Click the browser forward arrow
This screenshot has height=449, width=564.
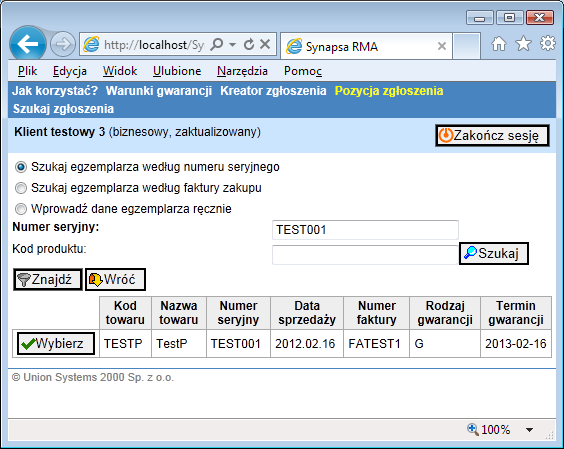pos(63,45)
